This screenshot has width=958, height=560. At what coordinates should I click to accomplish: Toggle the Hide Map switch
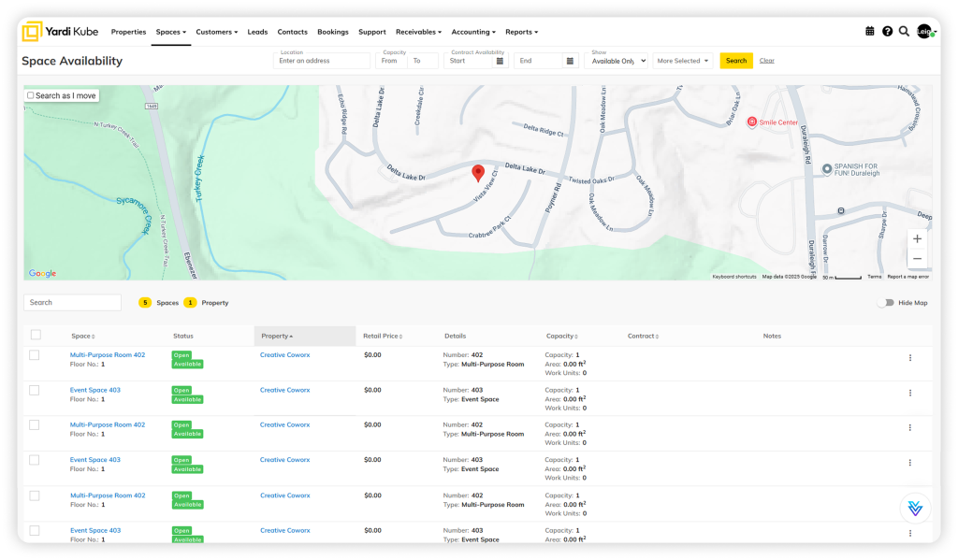(x=885, y=303)
